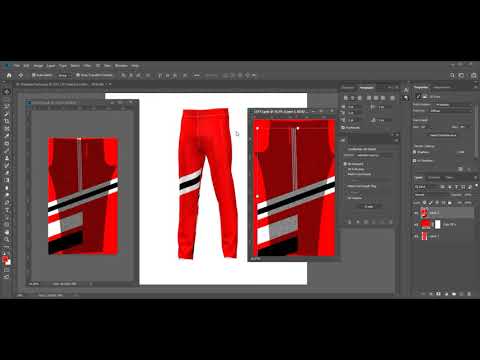This screenshot has width=480, height=360.
Task: Open the workspace switcher icon
Action: point(462,75)
